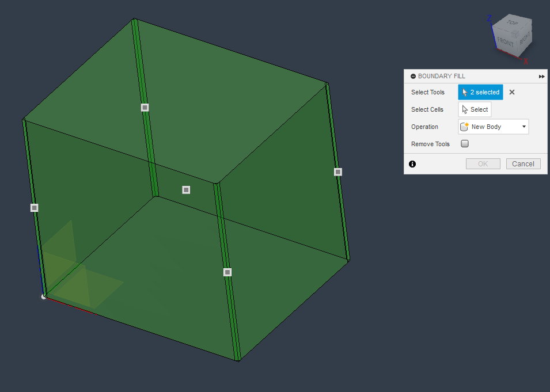Click the highlighted 2 selected tools button
Viewport: 550px width, 392px height.
[480, 92]
